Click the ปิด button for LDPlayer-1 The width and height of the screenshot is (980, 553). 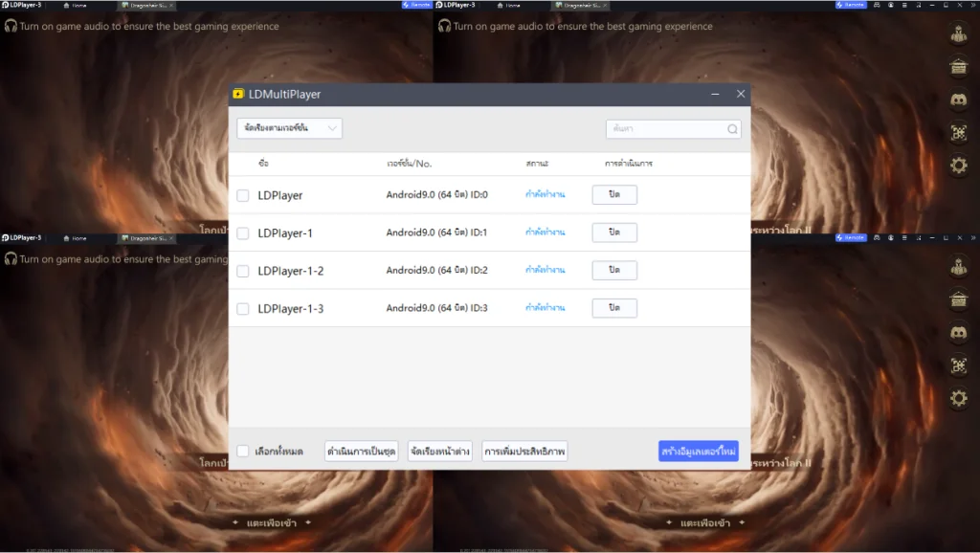coord(614,232)
